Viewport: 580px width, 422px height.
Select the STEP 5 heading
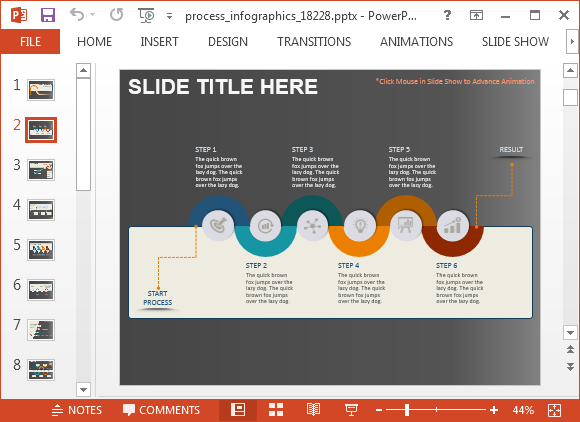(x=399, y=149)
